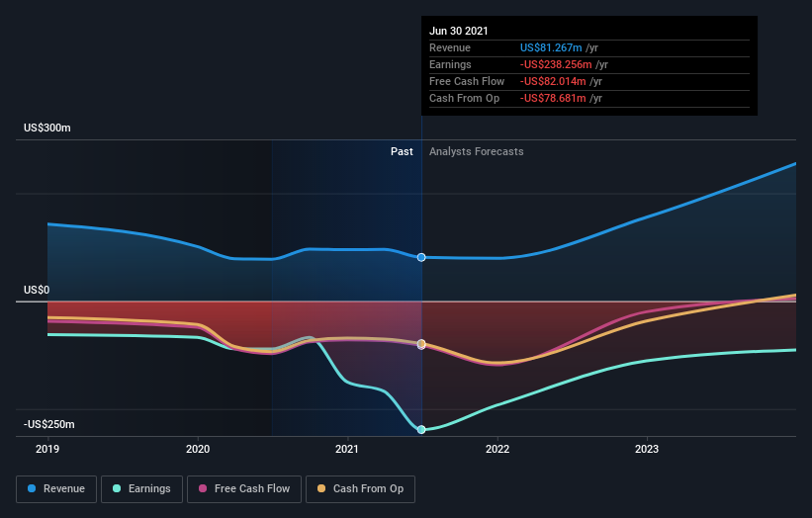Select the orange Cash From Op data point
The image size is (812, 518).
point(421,344)
